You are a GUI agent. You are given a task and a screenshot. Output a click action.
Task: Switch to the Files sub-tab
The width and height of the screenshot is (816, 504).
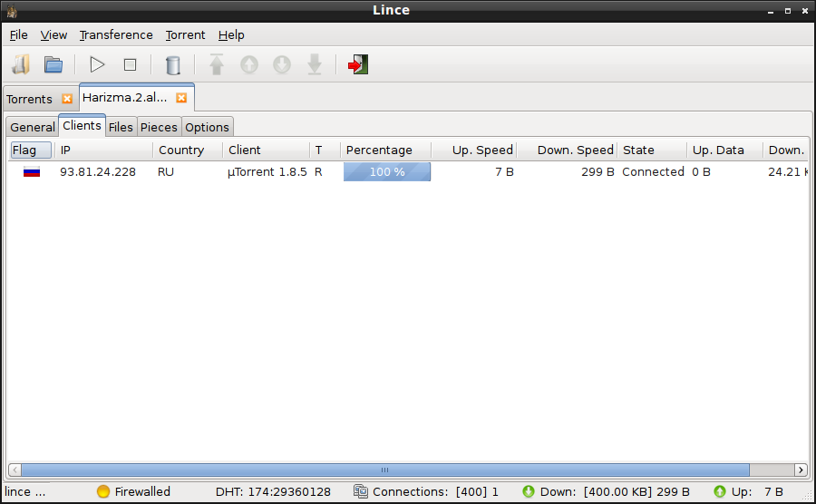tap(121, 128)
